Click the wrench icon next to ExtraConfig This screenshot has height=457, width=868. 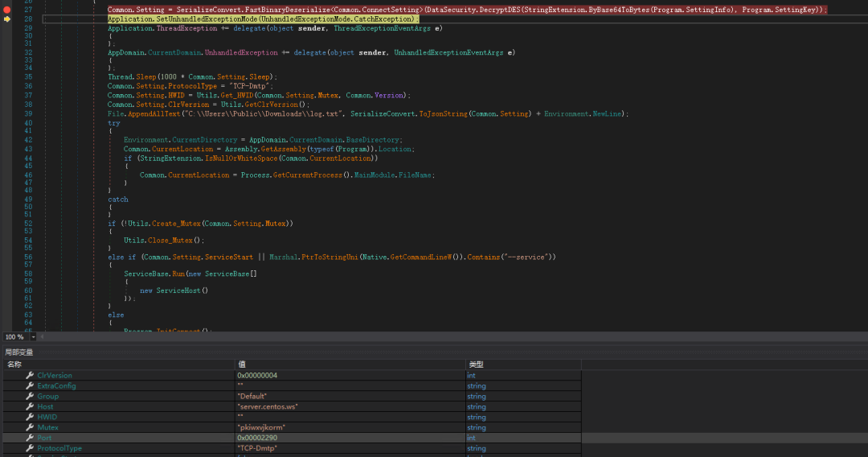point(30,386)
